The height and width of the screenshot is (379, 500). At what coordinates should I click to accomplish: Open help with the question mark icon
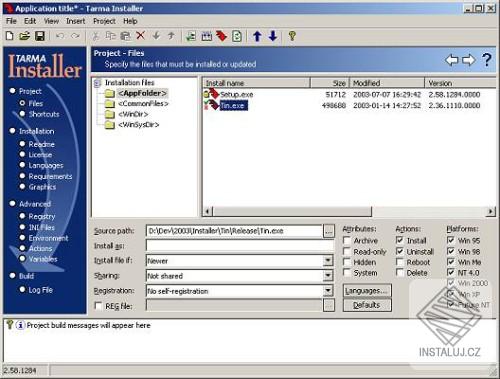[487, 60]
